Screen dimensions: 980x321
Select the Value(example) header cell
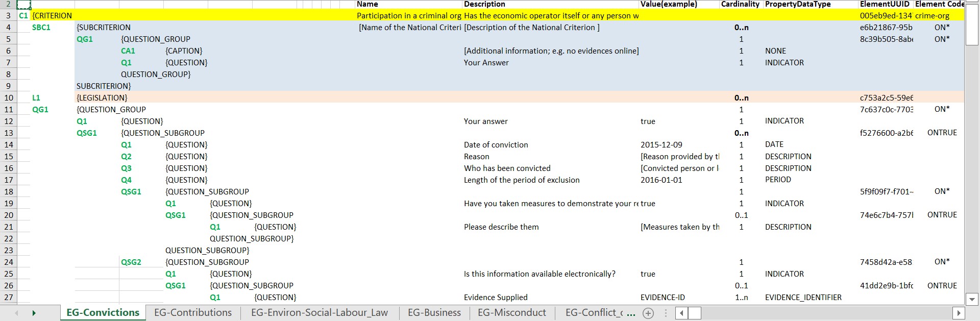click(x=679, y=4)
